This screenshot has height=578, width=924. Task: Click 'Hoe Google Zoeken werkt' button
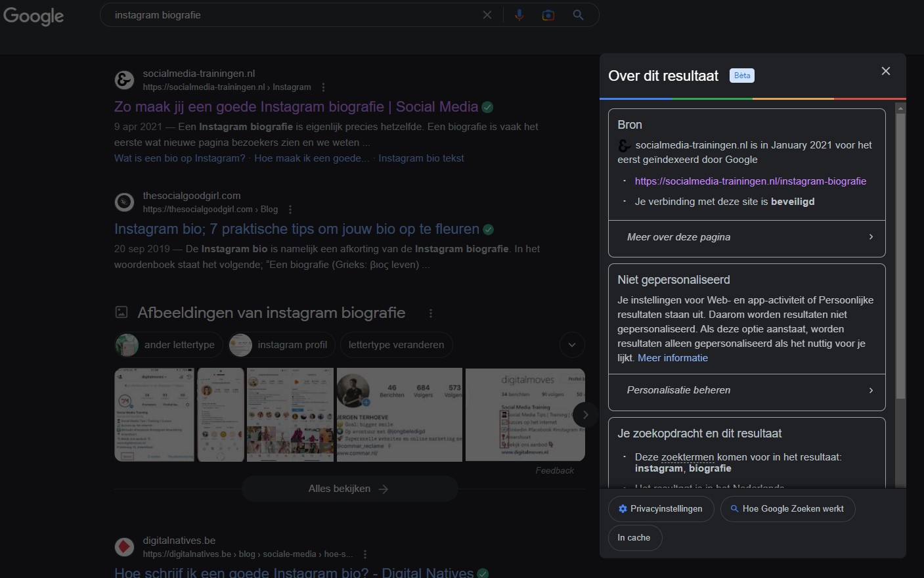tap(787, 509)
